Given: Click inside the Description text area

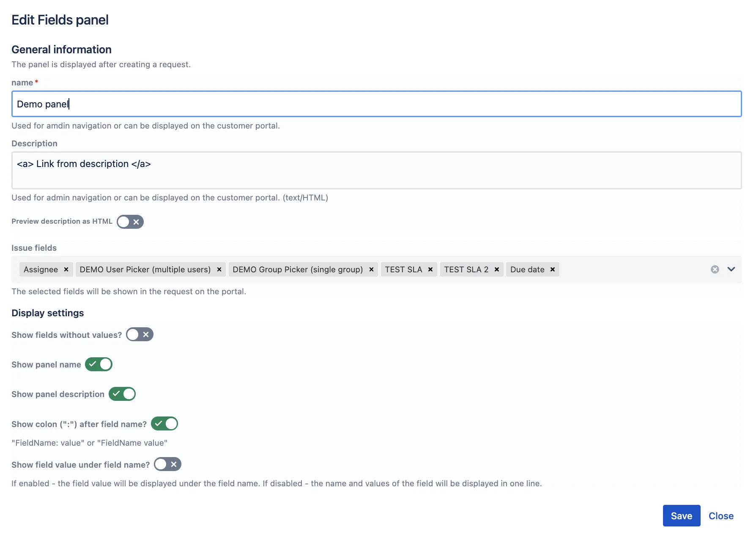Looking at the screenshot, I should coord(376,170).
